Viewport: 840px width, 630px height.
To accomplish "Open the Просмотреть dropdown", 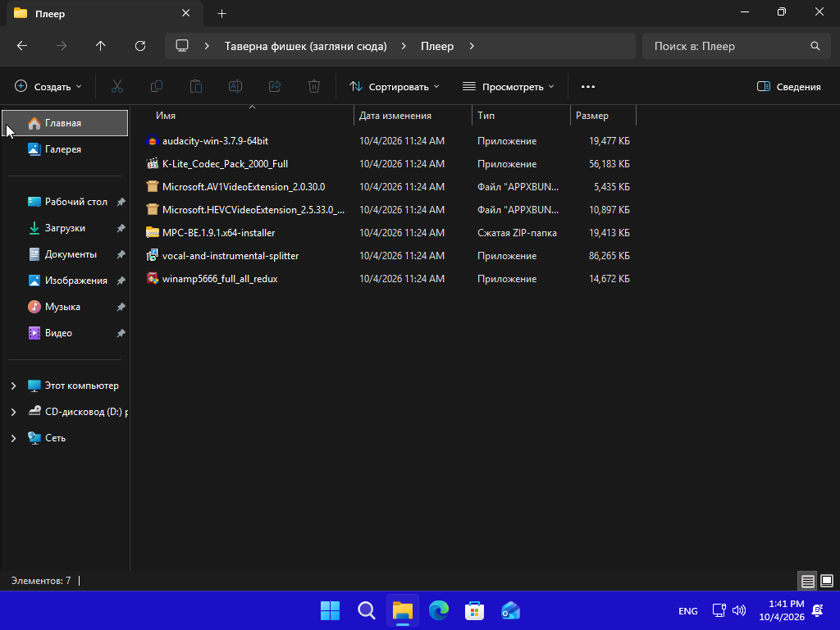I will (x=509, y=87).
